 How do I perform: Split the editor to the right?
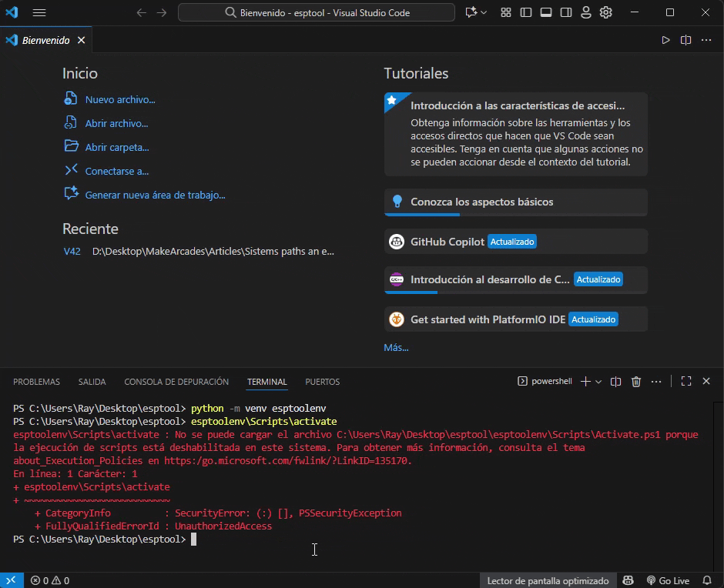[x=685, y=40]
